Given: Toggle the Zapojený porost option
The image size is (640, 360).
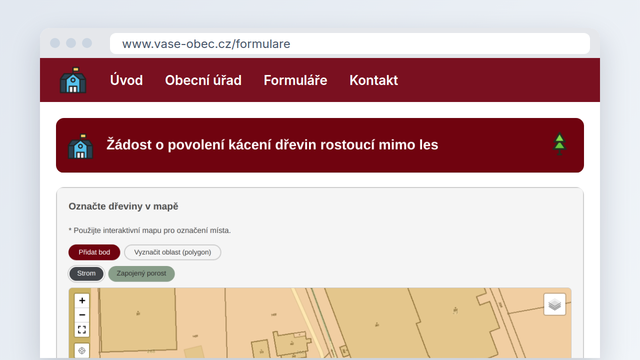Looking at the screenshot, I should tap(141, 273).
